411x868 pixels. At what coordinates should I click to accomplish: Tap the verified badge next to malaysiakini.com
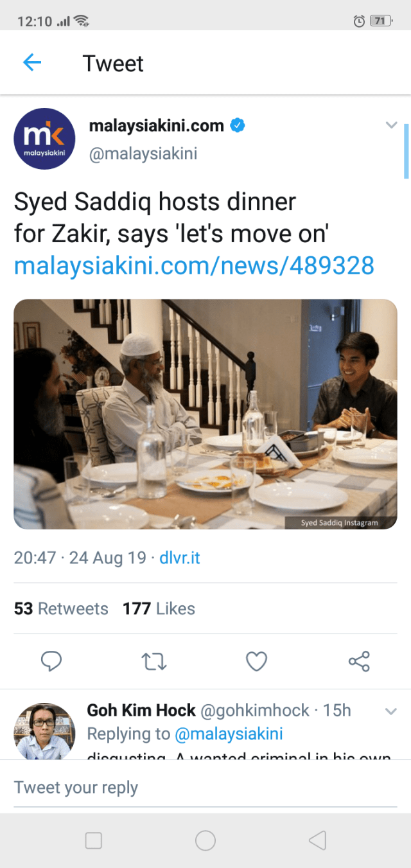pyautogui.click(x=238, y=125)
